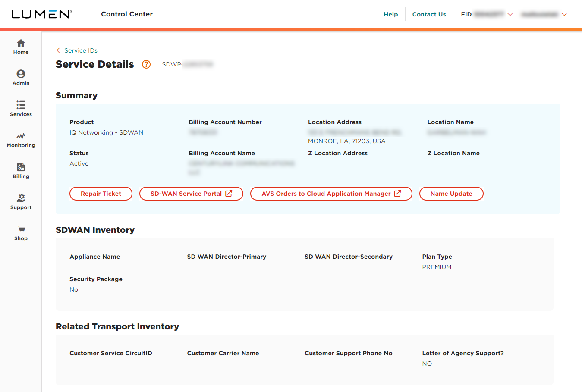Open the Support sidebar section
Image resolution: width=582 pixels, height=392 pixels.
pos(21,202)
